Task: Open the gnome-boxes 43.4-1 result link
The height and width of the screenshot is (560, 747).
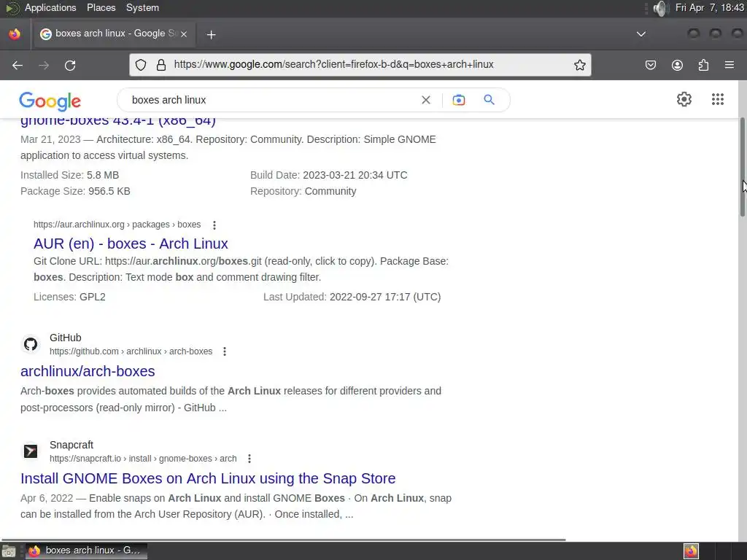Action: tap(118, 121)
